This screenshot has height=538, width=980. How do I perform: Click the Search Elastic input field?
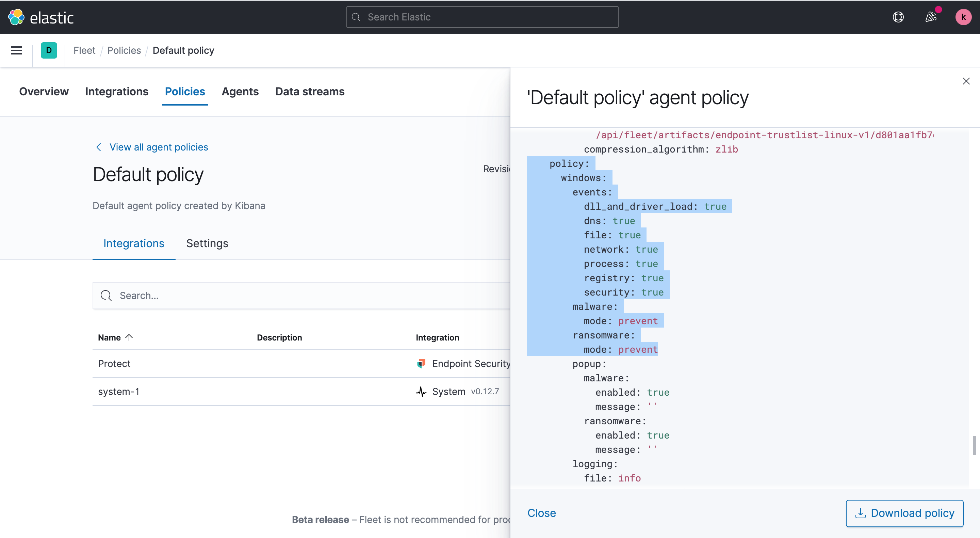(482, 17)
